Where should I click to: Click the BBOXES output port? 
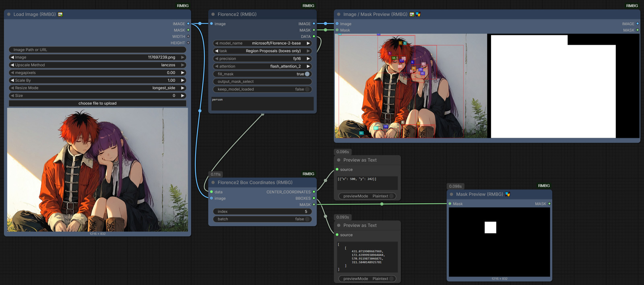(314, 198)
